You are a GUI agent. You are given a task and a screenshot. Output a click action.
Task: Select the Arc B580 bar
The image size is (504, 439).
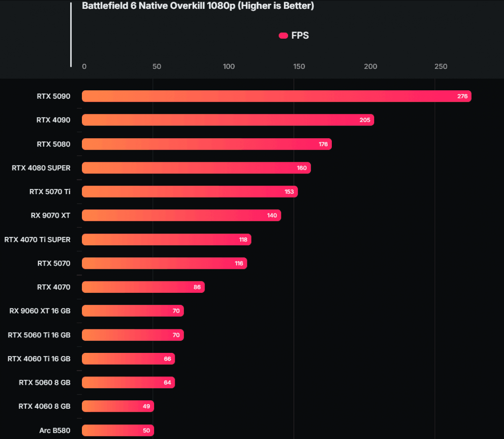[x=118, y=430]
